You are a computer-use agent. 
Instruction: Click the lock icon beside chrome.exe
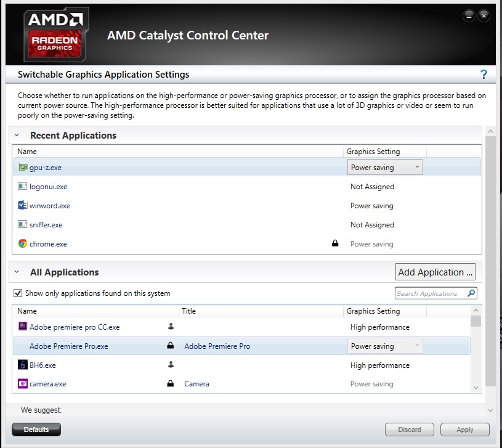tap(335, 243)
